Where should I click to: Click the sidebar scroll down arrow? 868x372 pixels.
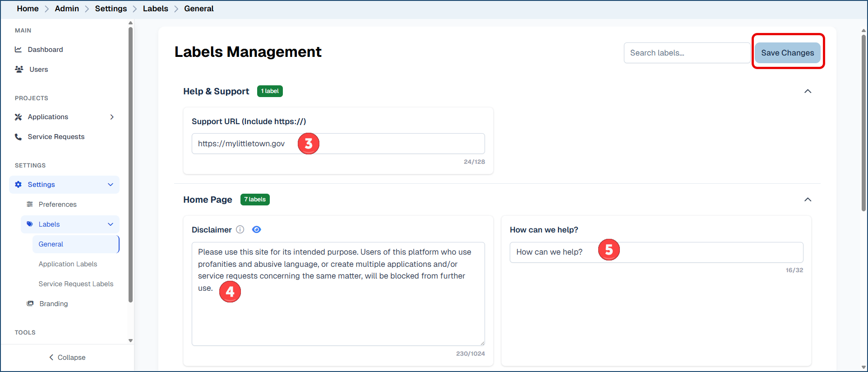[x=130, y=341]
